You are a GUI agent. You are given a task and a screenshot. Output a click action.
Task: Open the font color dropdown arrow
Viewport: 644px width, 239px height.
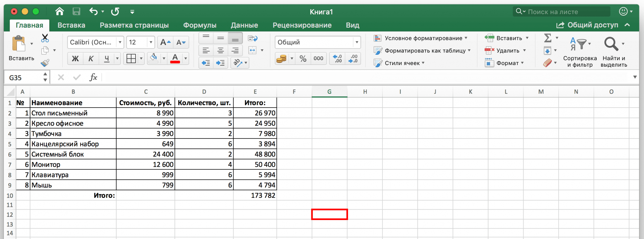coord(185,59)
